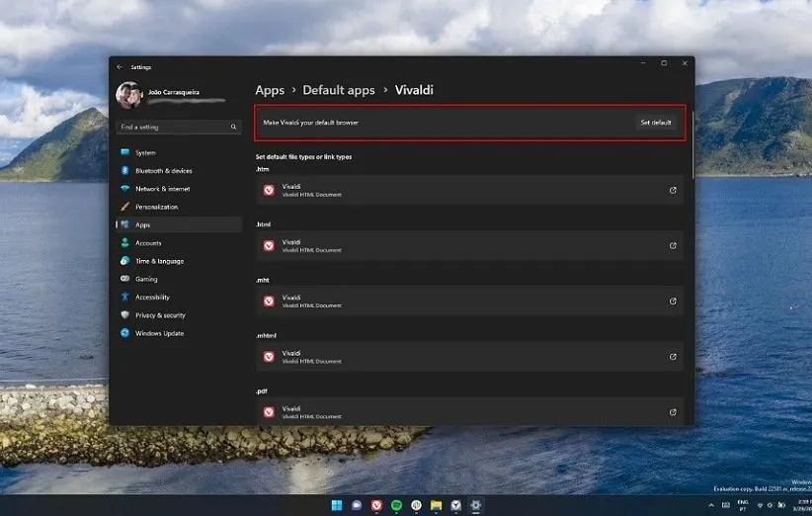Click the Set default button
Screen dimensions: 812x516
click(655, 123)
